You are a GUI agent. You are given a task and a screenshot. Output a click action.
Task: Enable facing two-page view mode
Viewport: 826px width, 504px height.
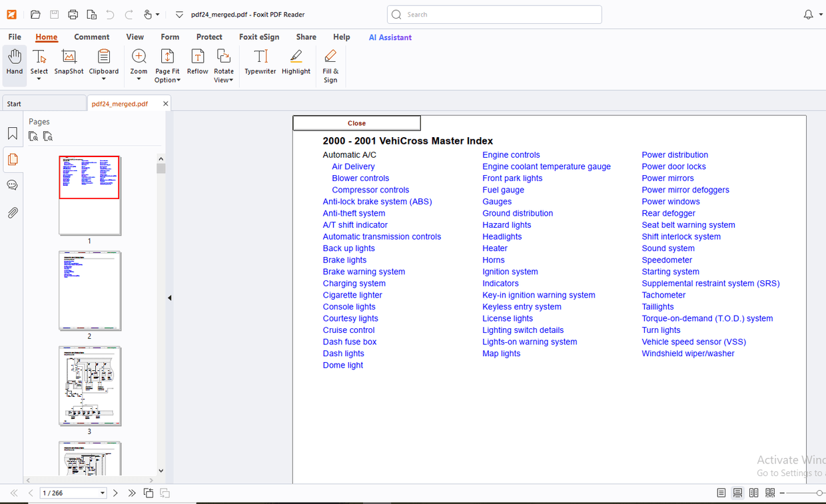[754, 493]
